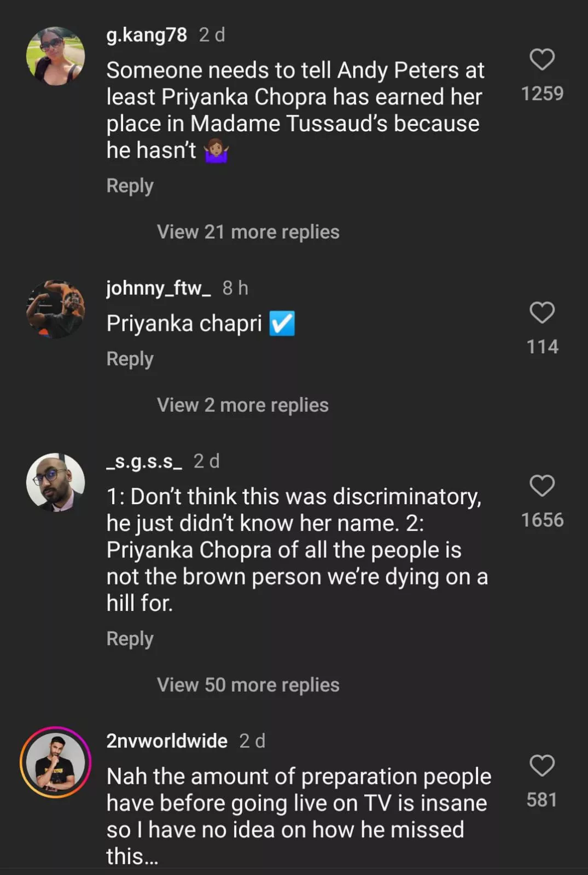588x875 pixels.
Task: Open the 1656 likes count
Action: coord(542,520)
